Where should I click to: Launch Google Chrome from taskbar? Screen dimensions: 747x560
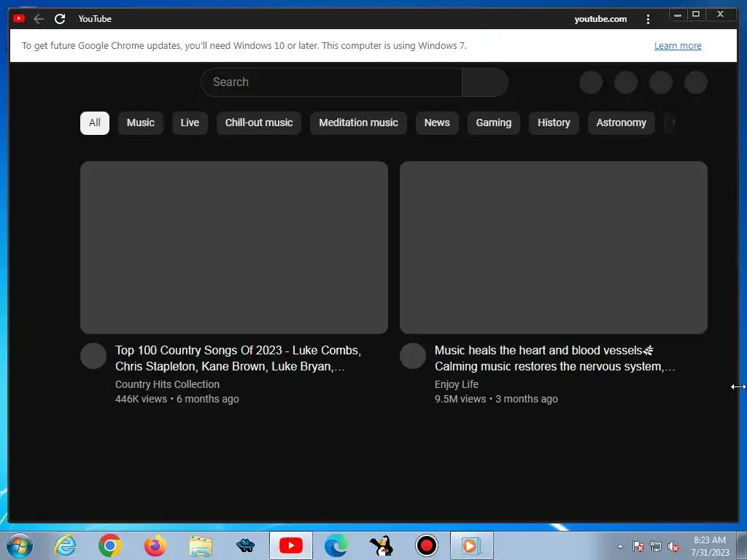[110, 545]
